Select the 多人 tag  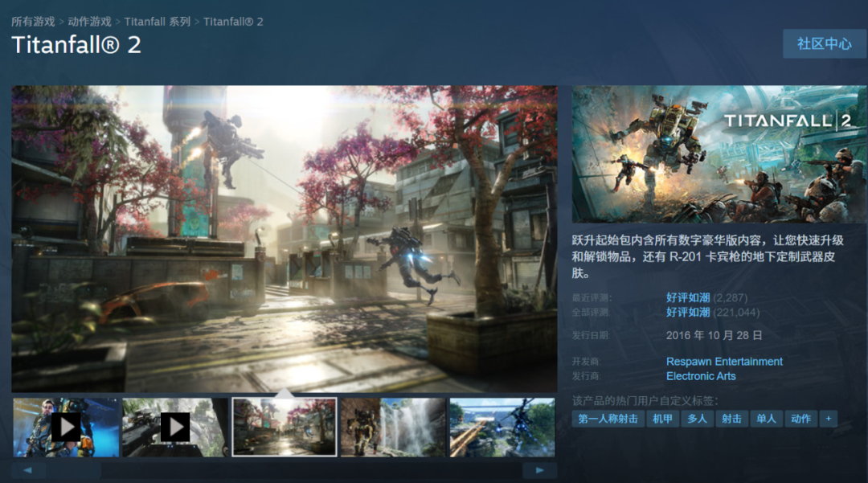tap(697, 419)
